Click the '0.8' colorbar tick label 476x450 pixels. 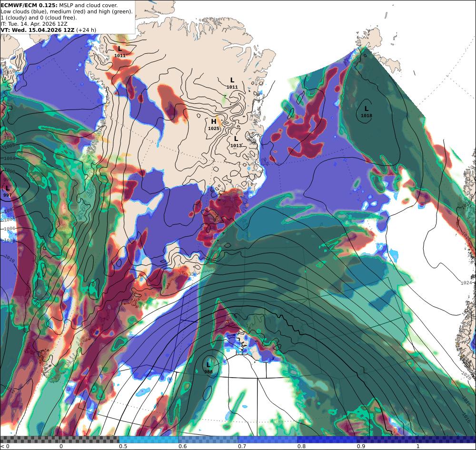coord(301,446)
